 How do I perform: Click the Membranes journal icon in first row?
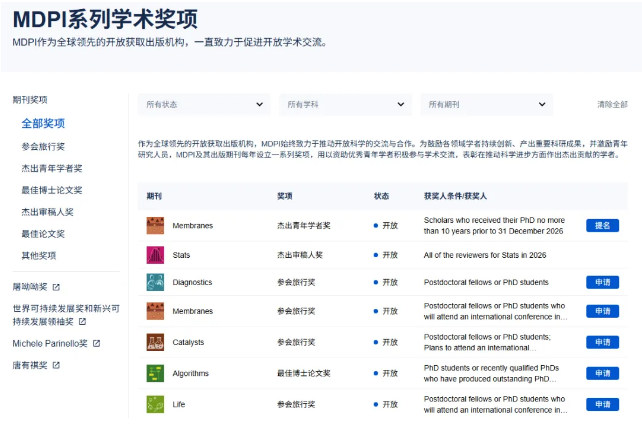click(x=155, y=225)
